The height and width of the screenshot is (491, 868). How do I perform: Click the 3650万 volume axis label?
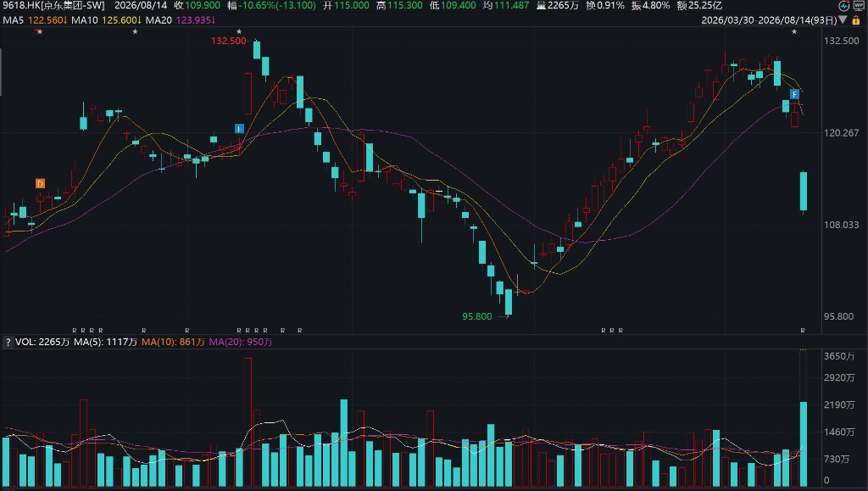(838, 356)
